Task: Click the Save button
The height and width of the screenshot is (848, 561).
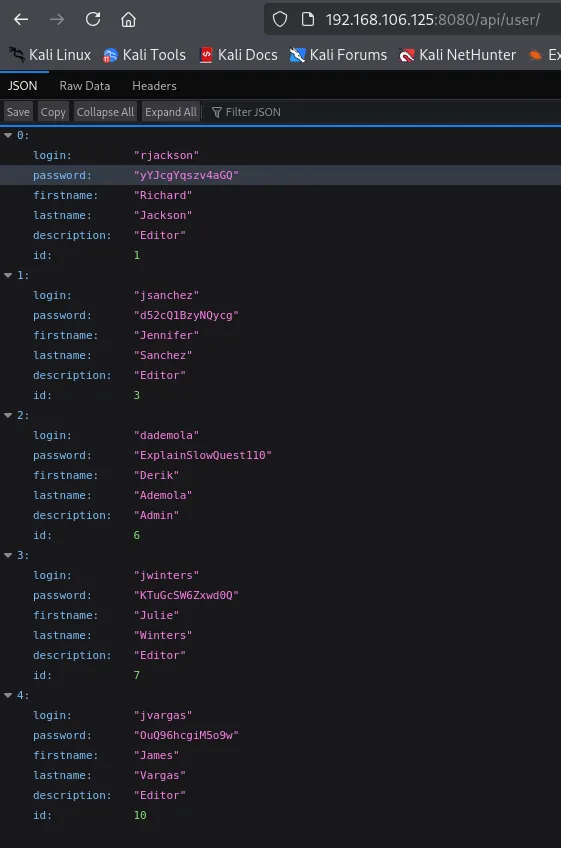Action: 18,112
